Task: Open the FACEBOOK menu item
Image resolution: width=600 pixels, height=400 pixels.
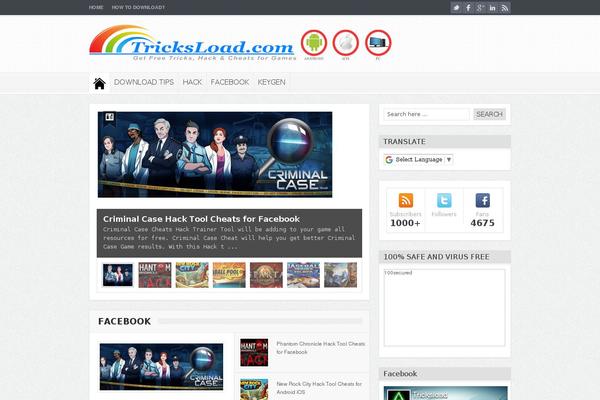Action: pos(230,82)
